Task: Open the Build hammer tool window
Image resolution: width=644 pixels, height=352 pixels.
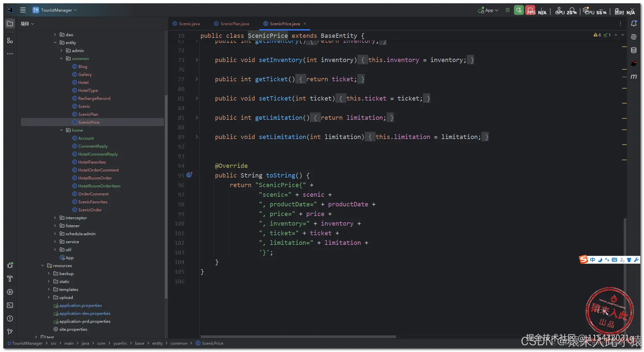Action: click(10, 279)
